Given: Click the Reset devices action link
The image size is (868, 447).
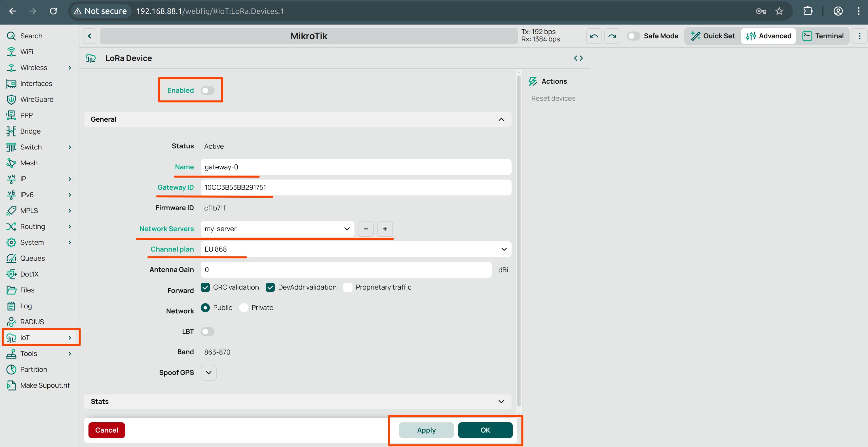Looking at the screenshot, I should pos(553,98).
